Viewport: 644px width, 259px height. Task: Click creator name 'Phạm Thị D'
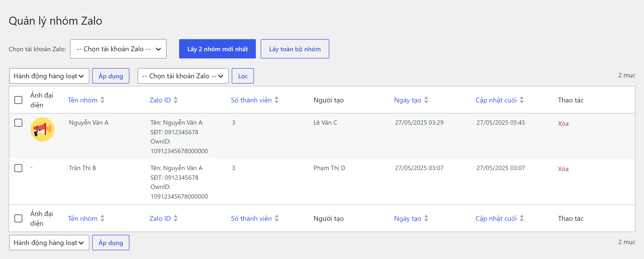click(x=329, y=168)
